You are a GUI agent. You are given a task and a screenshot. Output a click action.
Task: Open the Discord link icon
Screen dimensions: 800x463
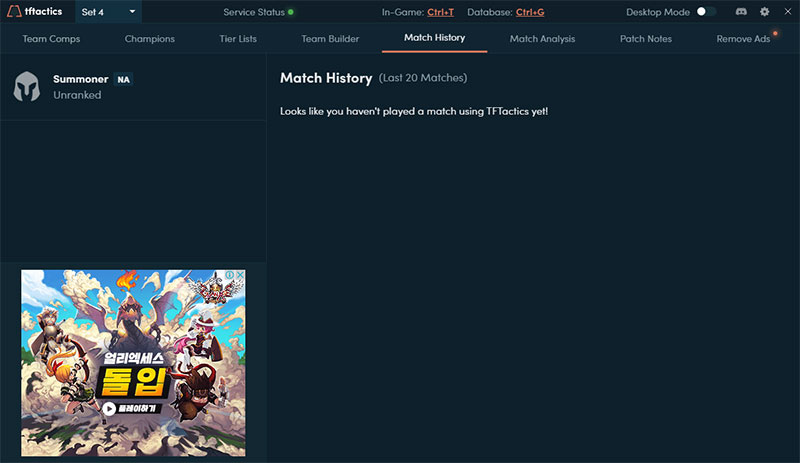pyautogui.click(x=741, y=11)
